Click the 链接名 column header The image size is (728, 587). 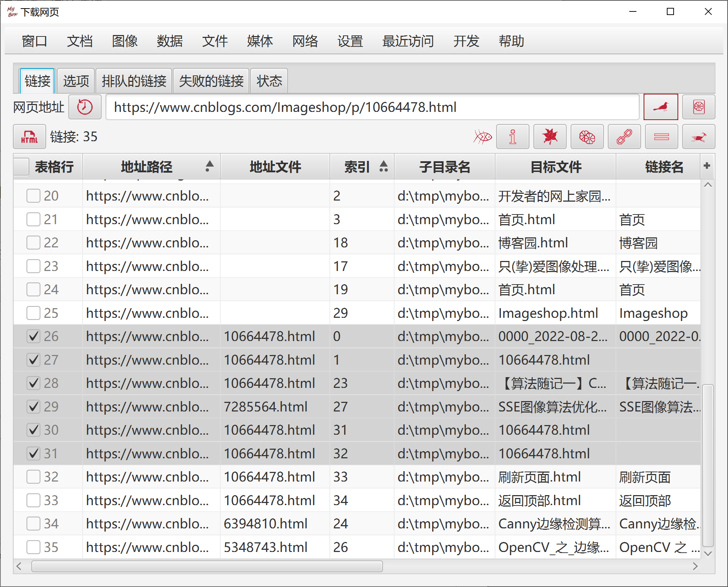coord(658,167)
